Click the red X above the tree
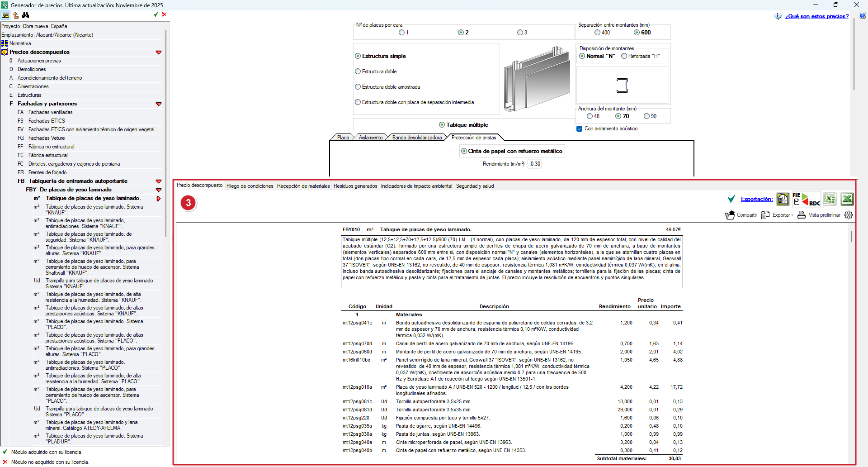 pyautogui.click(x=164, y=14)
